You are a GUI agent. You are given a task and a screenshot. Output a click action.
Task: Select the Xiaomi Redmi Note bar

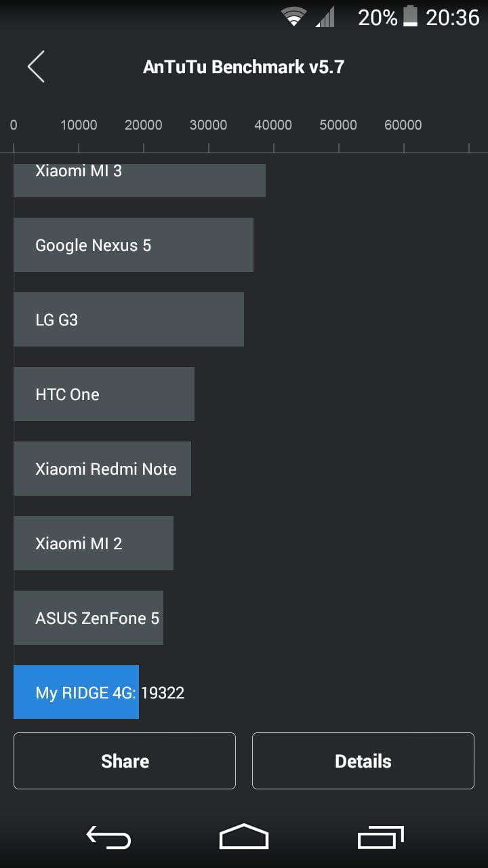coord(102,469)
